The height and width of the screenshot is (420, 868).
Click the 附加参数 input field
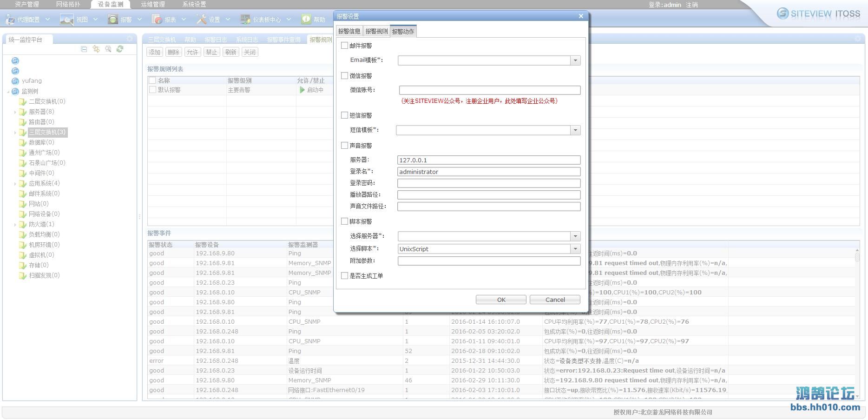[x=489, y=261]
